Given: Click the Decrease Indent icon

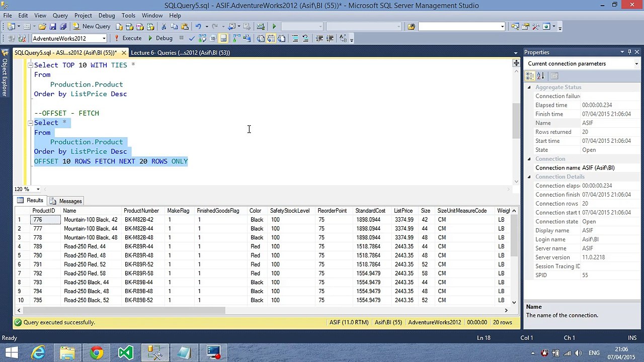Looking at the screenshot, I should coord(319,38).
